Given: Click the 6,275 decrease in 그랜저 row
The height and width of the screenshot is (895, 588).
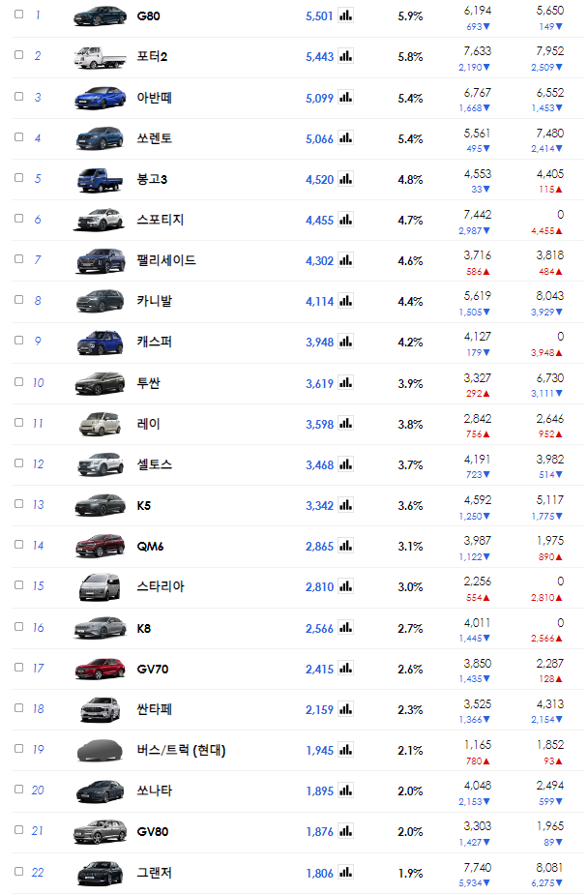Looking at the screenshot, I should click(x=547, y=883).
